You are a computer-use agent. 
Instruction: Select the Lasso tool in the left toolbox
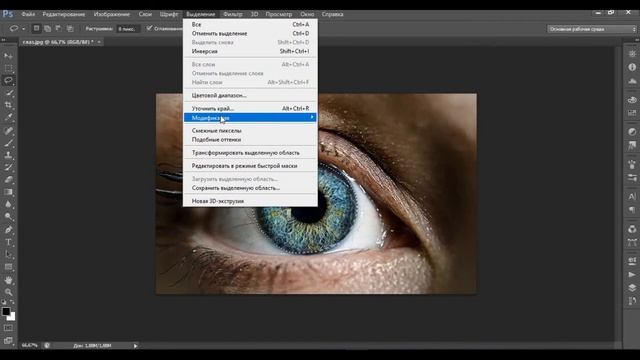pos(8,80)
